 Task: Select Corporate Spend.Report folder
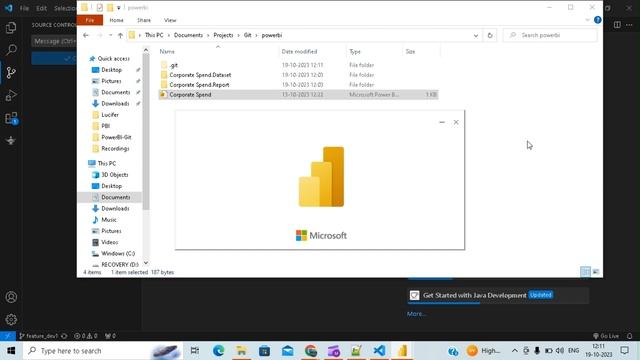tap(199, 85)
